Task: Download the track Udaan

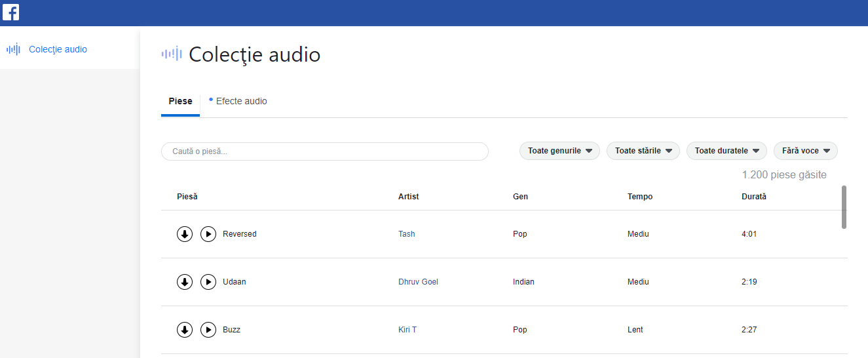Action: point(185,282)
